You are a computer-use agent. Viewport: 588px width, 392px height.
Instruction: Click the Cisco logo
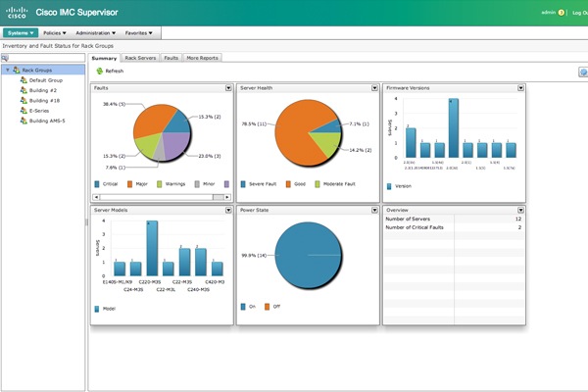tap(17, 13)
